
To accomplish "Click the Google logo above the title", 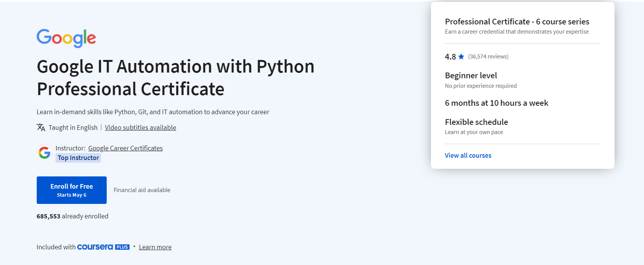I will (x=66, y=38).
